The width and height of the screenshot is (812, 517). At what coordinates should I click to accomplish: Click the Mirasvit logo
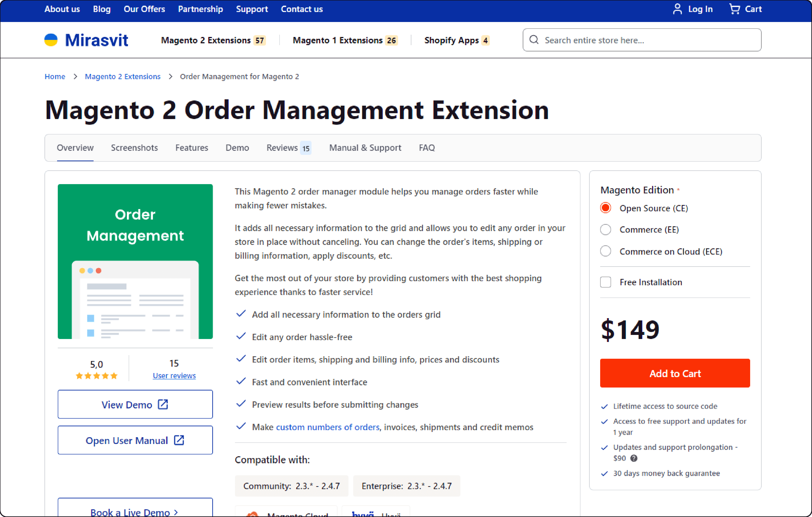coord(86,40)
